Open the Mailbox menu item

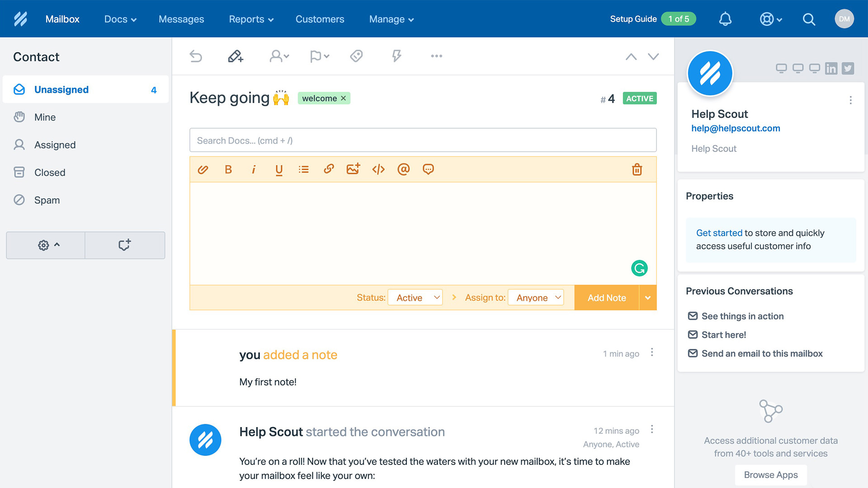(x=62, y=19)
